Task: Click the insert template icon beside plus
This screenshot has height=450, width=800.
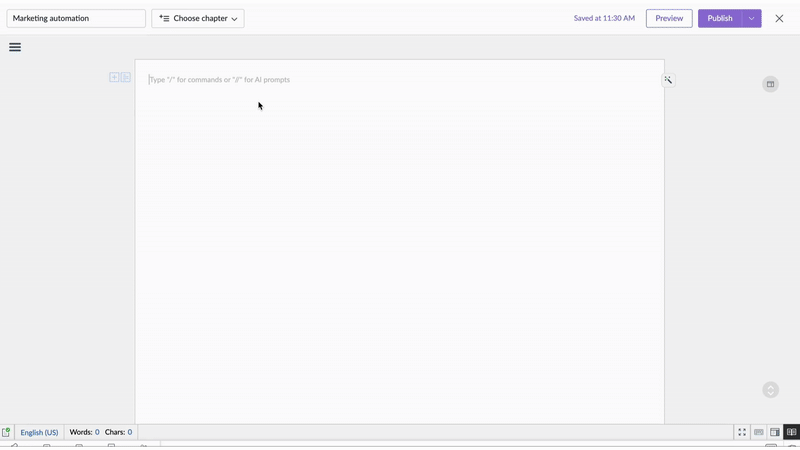Action: [126, 77]
